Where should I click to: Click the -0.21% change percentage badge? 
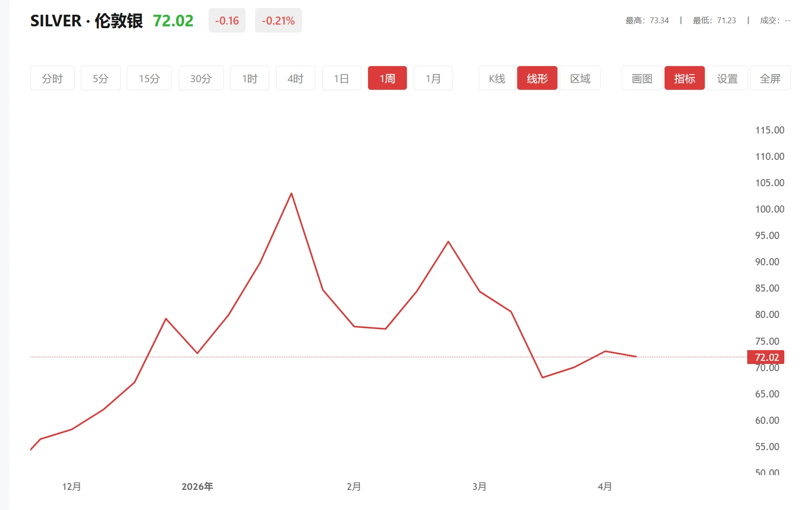click(x=278, y=21)
